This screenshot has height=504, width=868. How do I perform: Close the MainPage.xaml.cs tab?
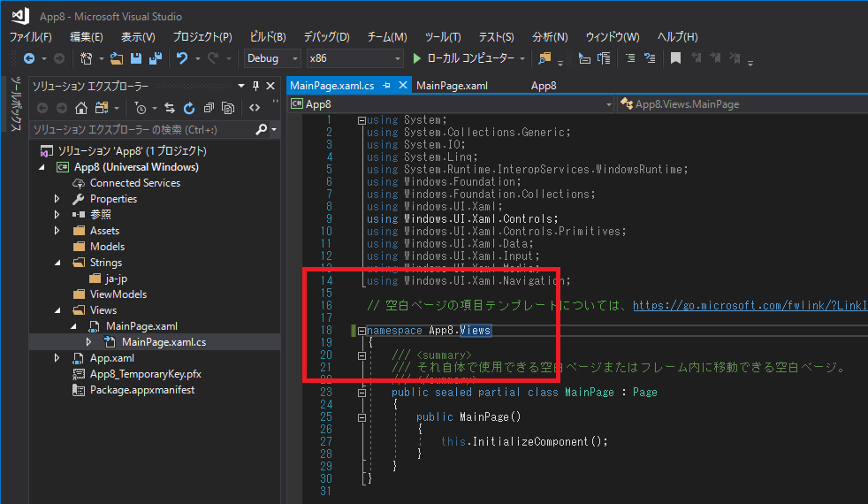tap(403, 85)
